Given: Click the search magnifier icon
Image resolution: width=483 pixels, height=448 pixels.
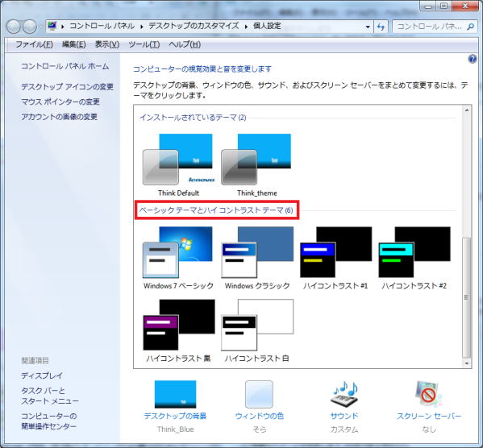Looking at the screenshot, I should (470, 27).
